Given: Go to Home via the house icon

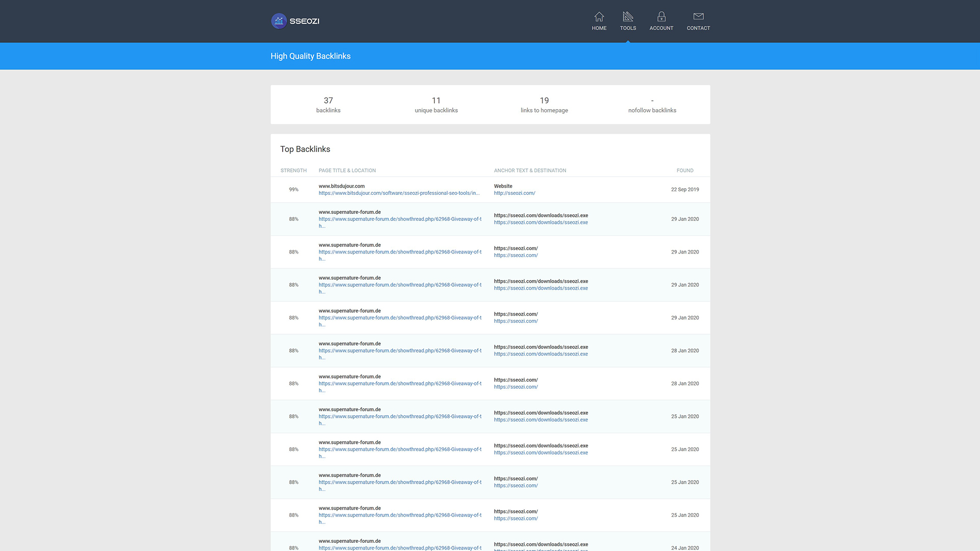Looking at the screenshot, I should [599, 17].
